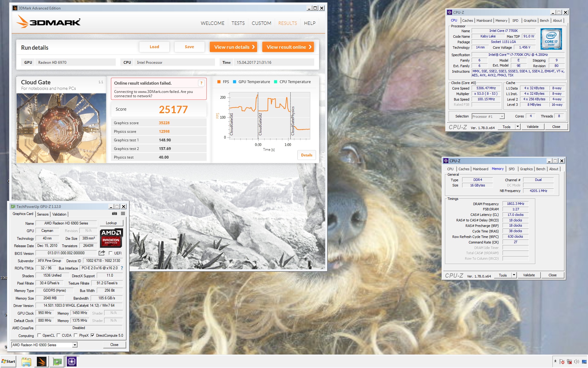
Task: Click the 3DMark taskbar icon
Action: 41,362
